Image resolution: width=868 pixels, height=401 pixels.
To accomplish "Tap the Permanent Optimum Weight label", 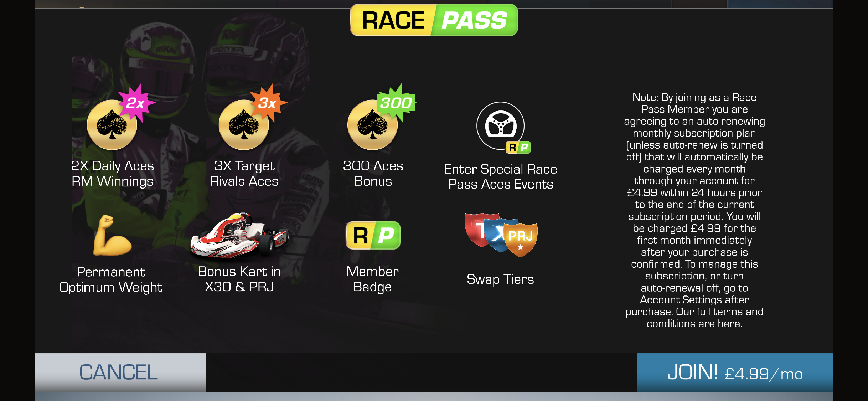I will coord(111,279).
